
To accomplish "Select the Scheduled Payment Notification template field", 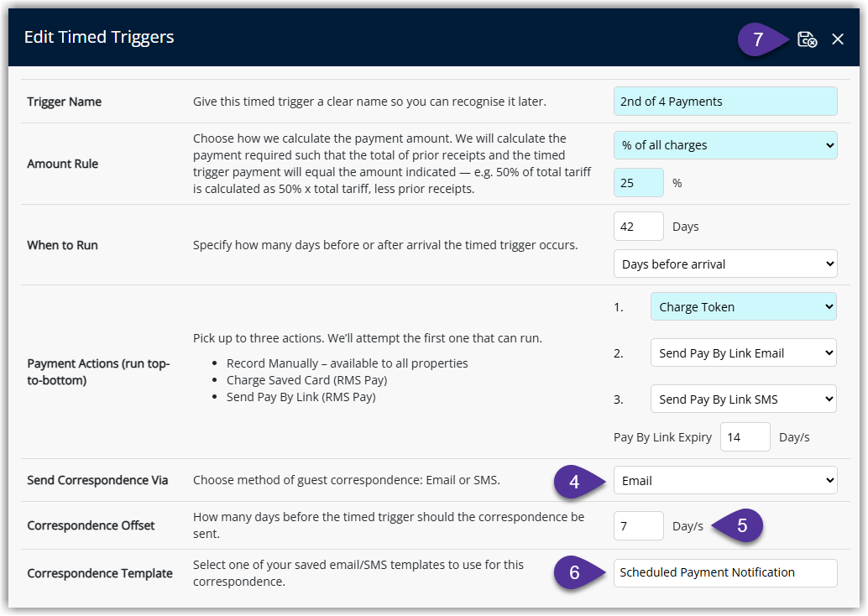I will [725, 573].
